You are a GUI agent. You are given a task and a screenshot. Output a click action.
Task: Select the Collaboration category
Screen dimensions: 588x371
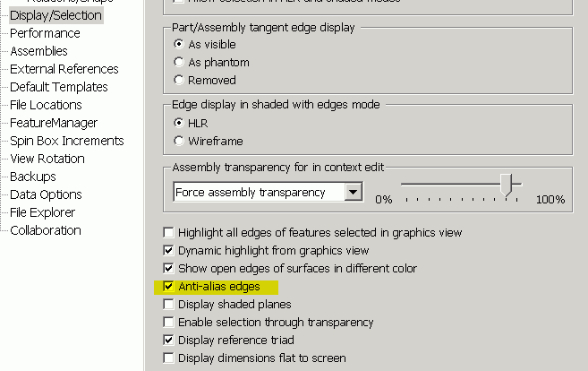[46, 230]
